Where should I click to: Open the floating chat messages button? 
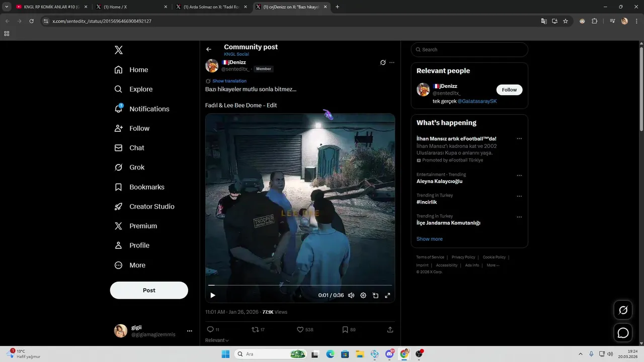[x=623, y=333]
